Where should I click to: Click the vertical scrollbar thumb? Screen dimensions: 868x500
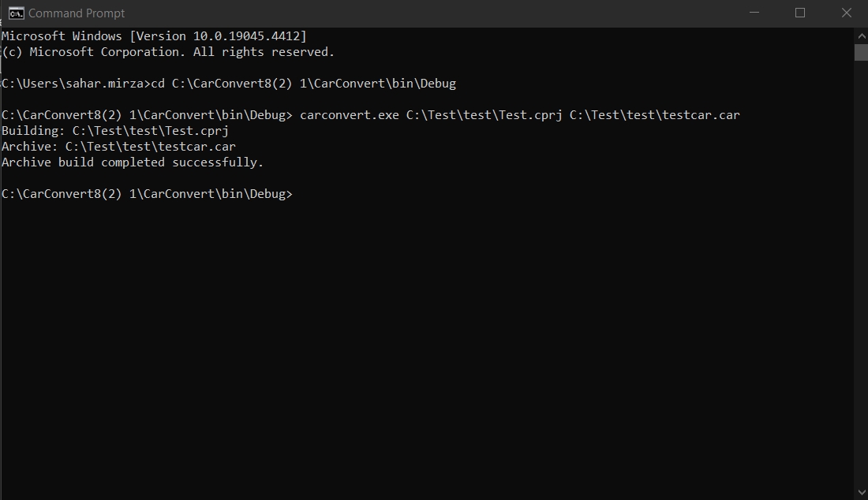[861, 52]
